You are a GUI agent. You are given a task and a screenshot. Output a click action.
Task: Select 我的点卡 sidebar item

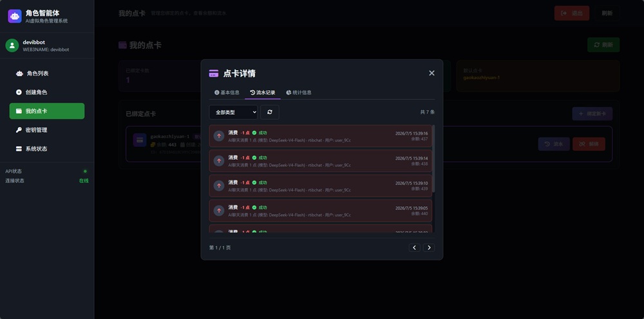click(x=47, y=111)
